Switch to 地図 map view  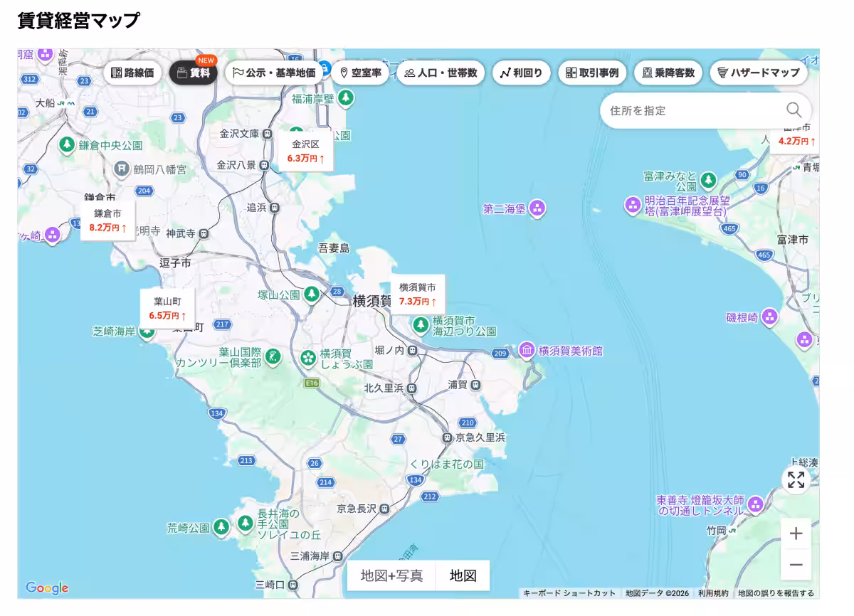463,575
